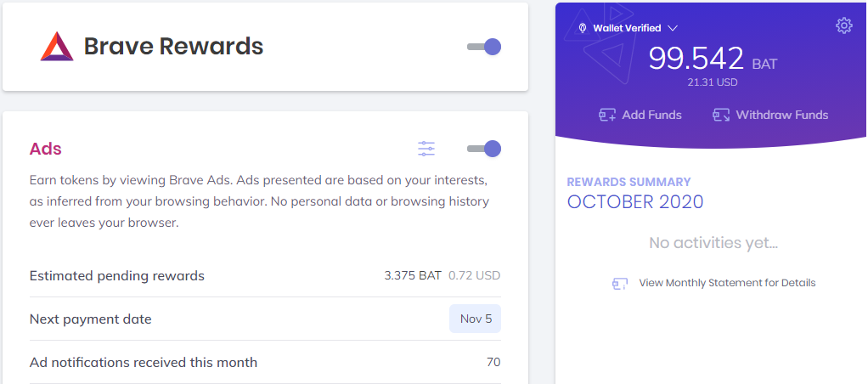The image size is (868, 384).
Task: Open Ads settings sliders icon
Action: (x=426, y=149)
